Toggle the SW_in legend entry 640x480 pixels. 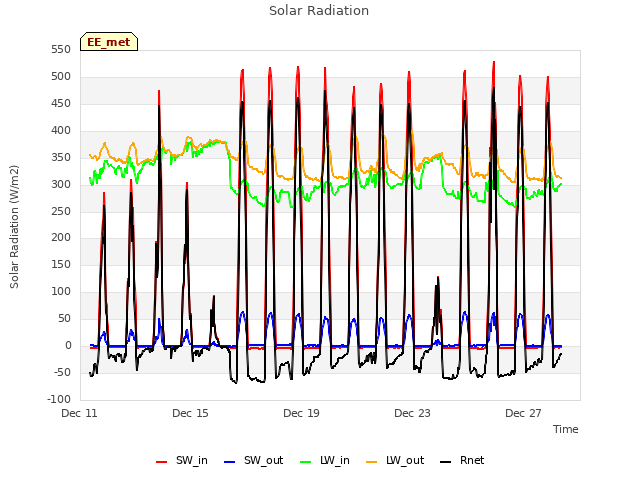tap(182, 460)
